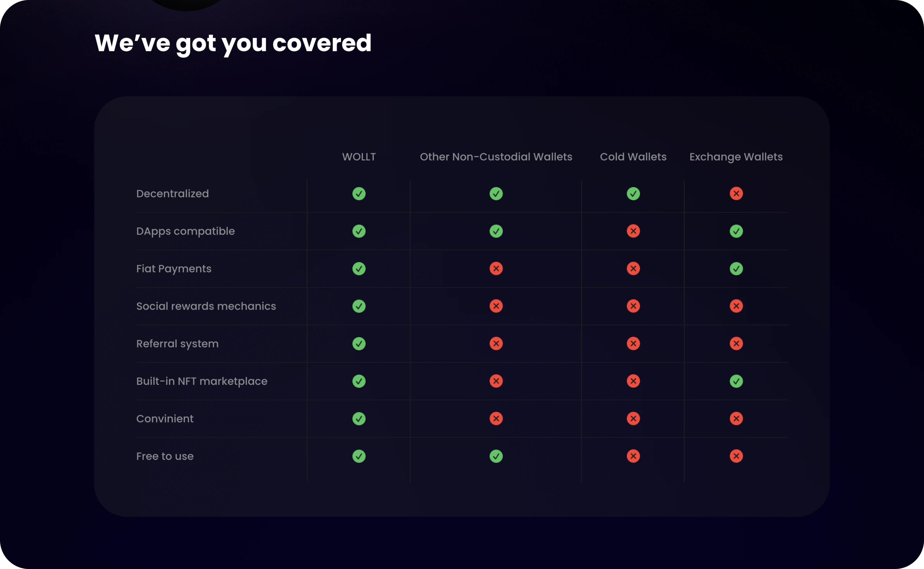Click the Free to use row label
924x569 pixels.
tap(165, 456)
